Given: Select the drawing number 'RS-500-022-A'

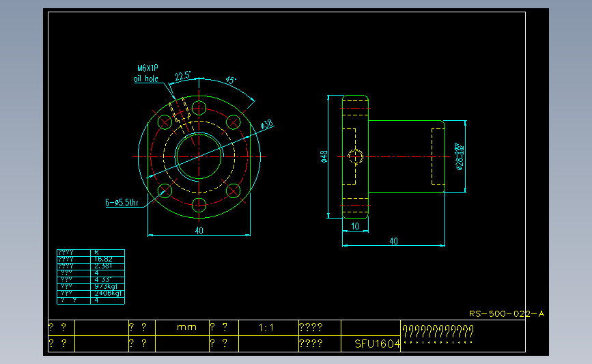Looking at the screenshot, I should point(507,313).
